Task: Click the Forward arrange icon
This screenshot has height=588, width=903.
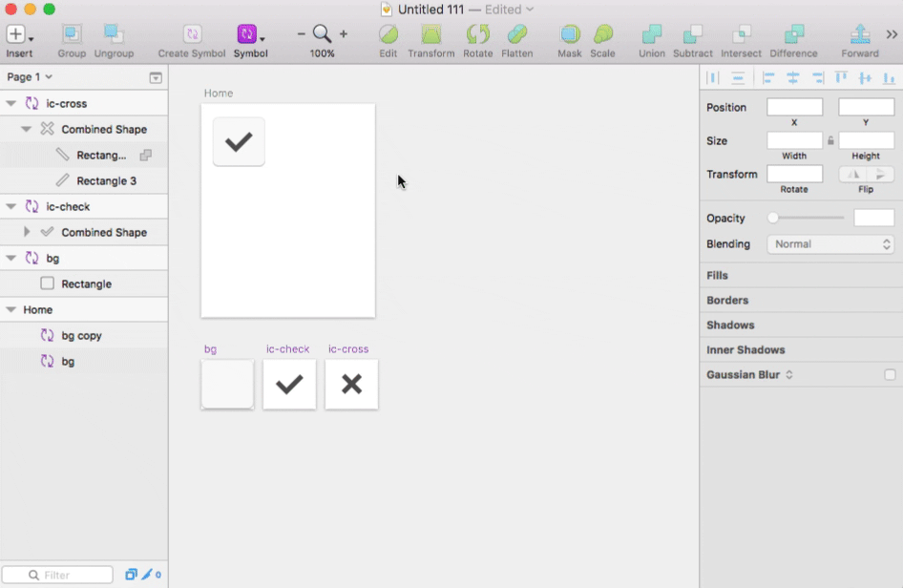Action: (x=860, y=35)
